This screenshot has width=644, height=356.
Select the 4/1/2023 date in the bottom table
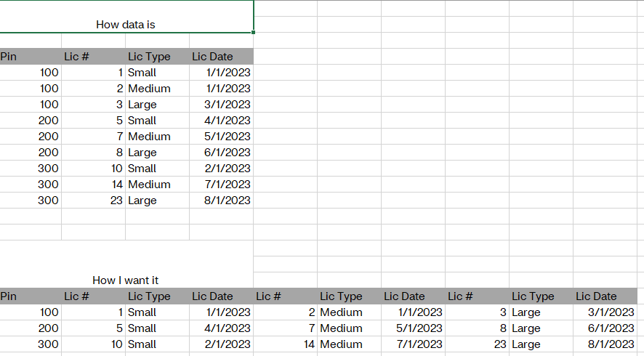[x=228, y=328]
